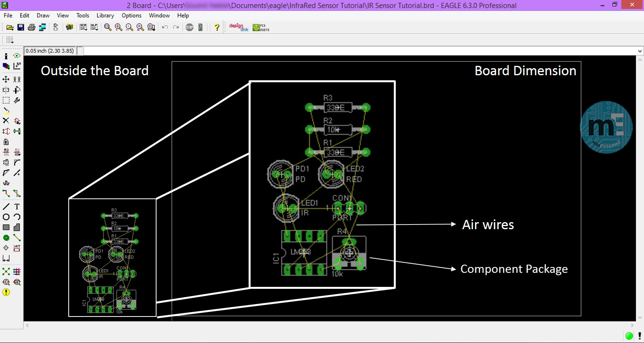Viewport: 644px width, 343px height.
Task: Open the View menu
Action: click(x=63, y=16)
